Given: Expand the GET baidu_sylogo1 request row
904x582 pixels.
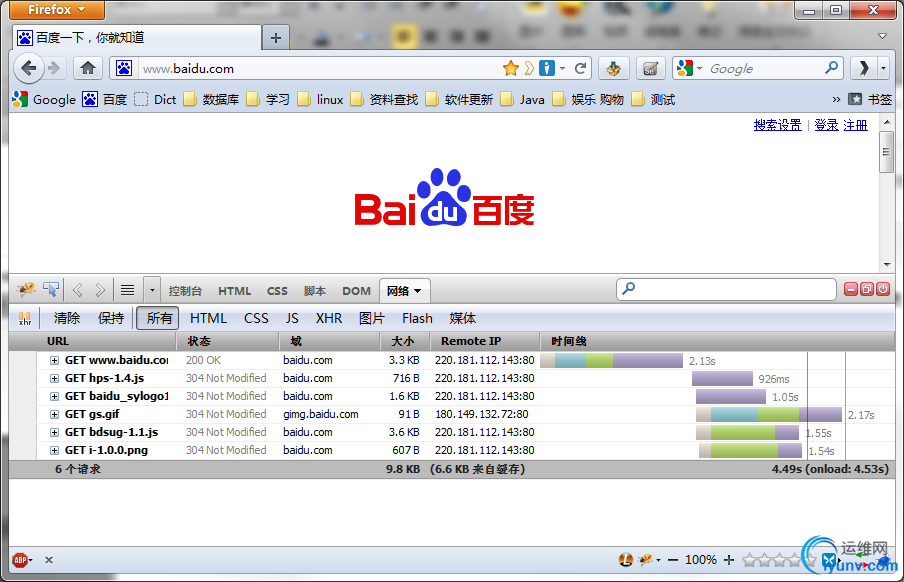Looking at the screenshot, I should pyautogui.click(x=54, y=396).
